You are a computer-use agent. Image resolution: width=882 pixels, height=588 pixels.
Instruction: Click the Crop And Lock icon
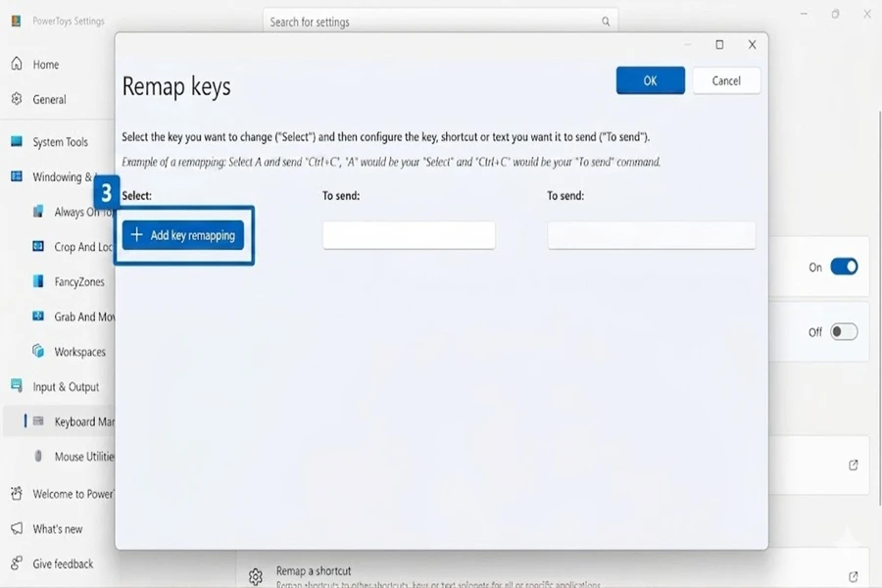[38, 246]
